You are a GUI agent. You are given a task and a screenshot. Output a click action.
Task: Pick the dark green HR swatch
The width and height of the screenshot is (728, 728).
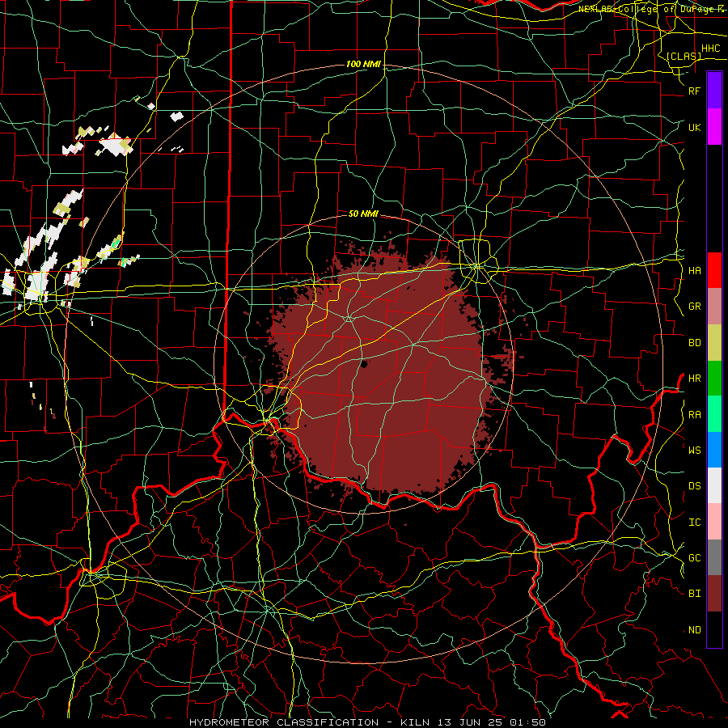pos(714,378)
